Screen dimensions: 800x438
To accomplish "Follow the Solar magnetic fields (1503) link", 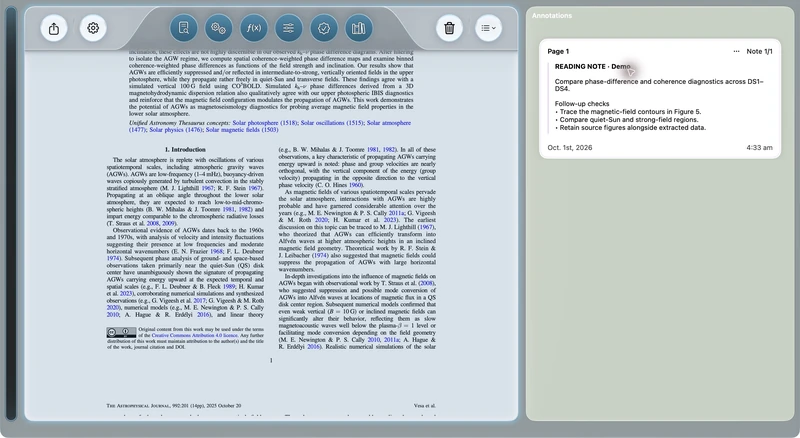I will (x=242, y=130).
